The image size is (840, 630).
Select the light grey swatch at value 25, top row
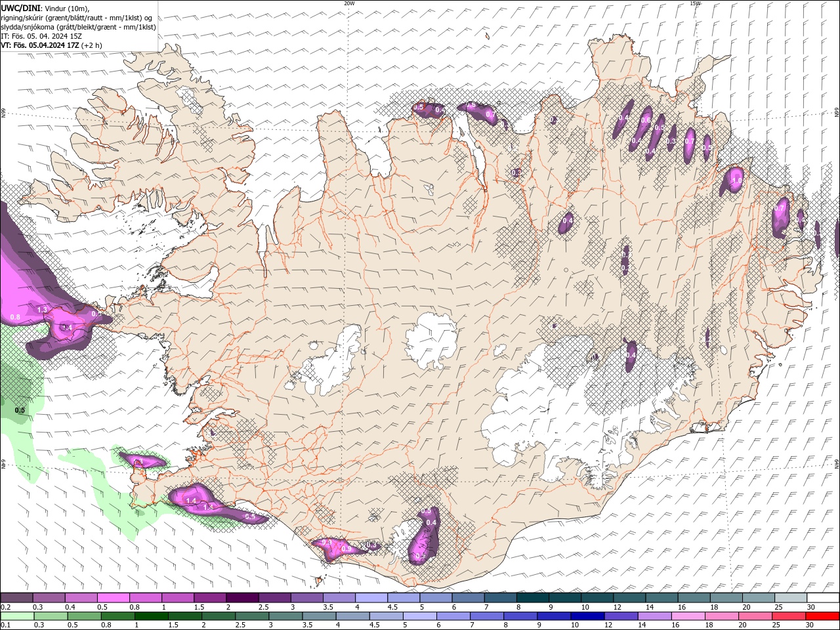pos(790,598)
